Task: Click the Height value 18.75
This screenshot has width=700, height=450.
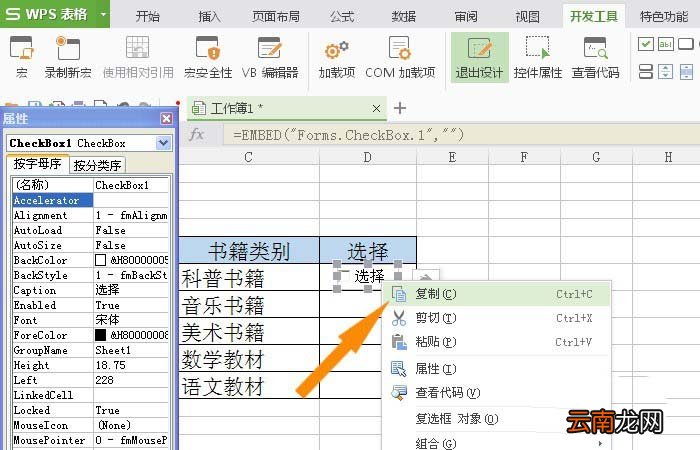Action: pyautogui.click(x=131, y=365)
